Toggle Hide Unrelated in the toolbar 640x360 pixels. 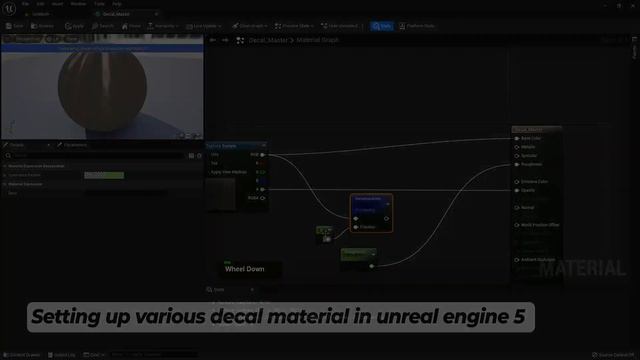pos(340,26)
